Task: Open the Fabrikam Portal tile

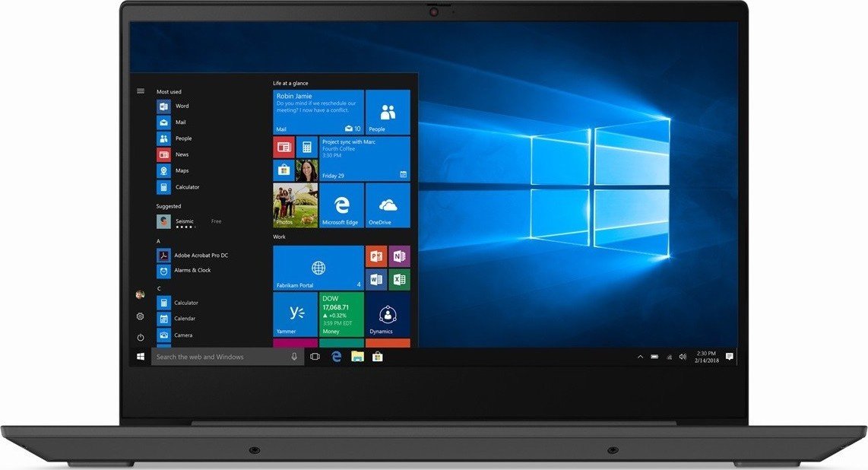Action: click(x=318, y=268)
